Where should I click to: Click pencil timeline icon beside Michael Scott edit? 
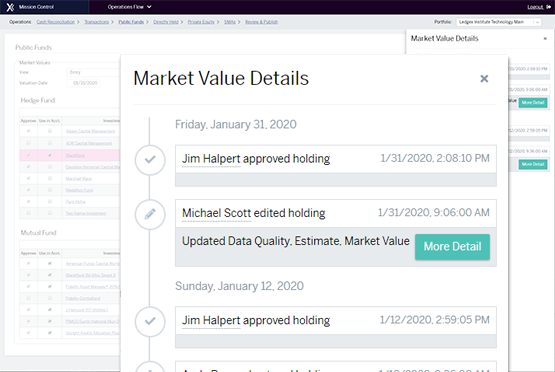[150, 214]
